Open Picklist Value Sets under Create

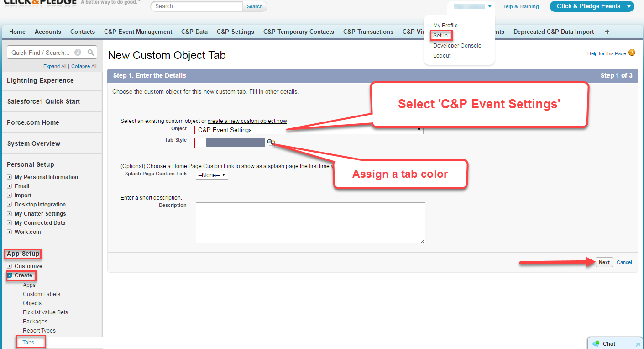click(45, 312)
